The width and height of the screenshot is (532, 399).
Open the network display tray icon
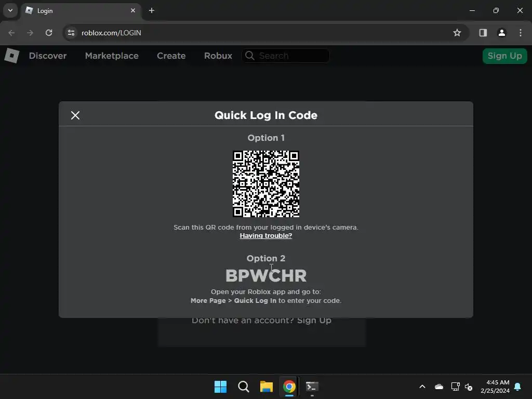455,387
